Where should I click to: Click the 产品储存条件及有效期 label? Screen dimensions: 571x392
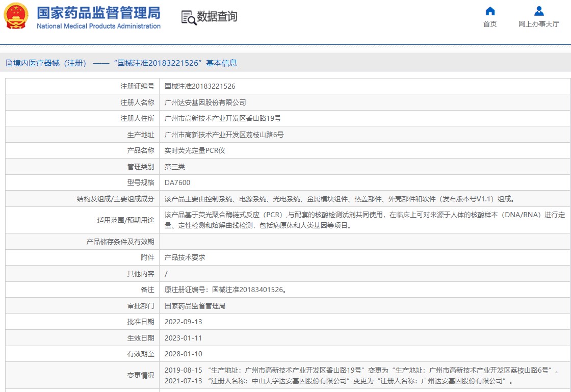pos(120,242)
